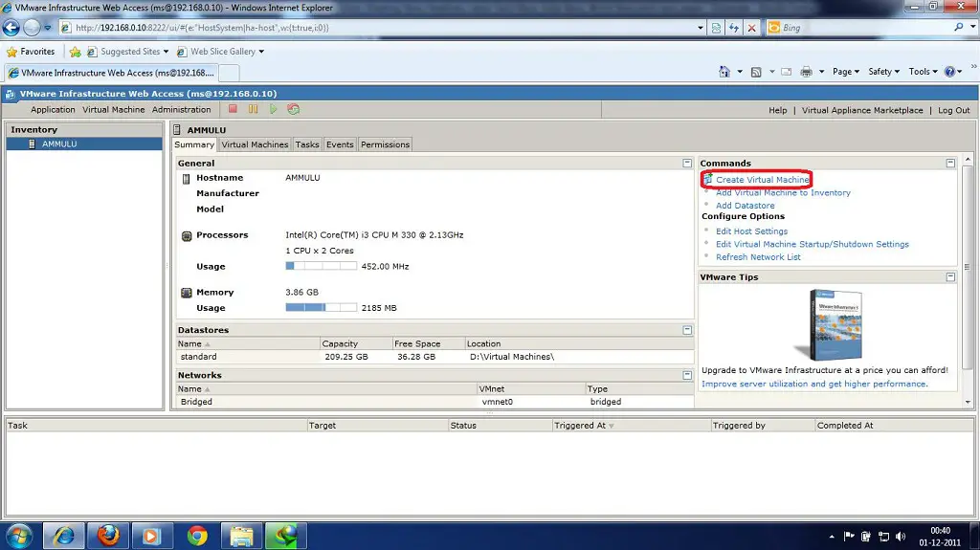
Task: Open the Page dropdown menu
Action: click(846, 72)
